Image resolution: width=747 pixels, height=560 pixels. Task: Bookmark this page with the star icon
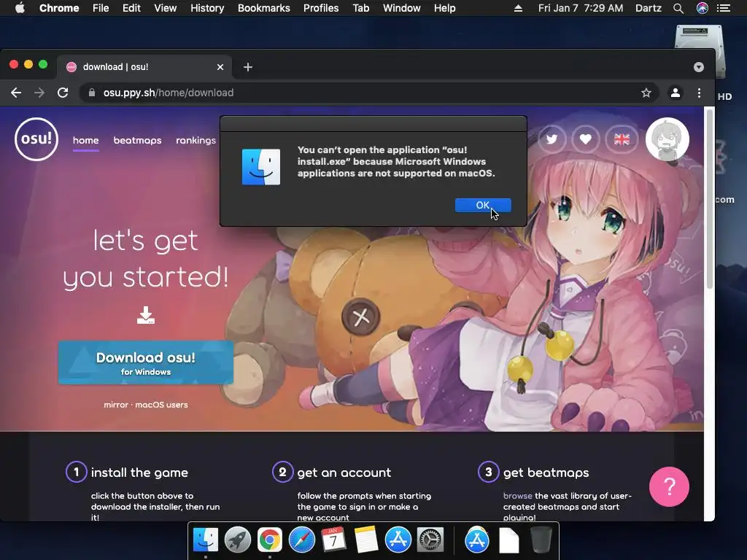(646, 93)
